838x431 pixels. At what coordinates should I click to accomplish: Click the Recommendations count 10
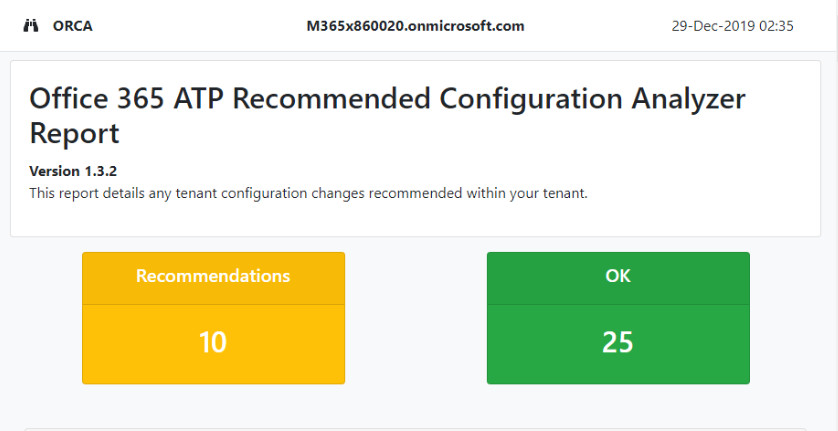213,342
